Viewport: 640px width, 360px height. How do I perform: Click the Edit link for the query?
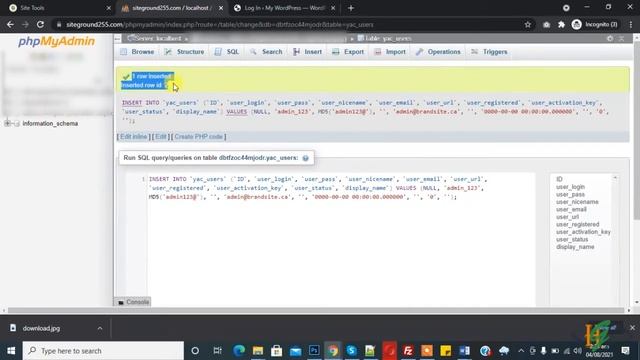point(161,137)
